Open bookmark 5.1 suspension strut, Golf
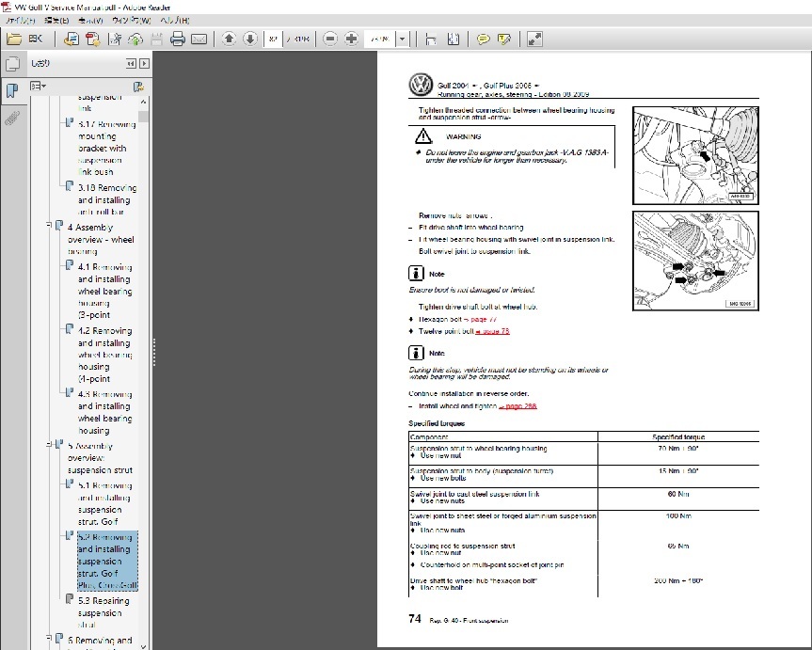 (x=105, y=503)
